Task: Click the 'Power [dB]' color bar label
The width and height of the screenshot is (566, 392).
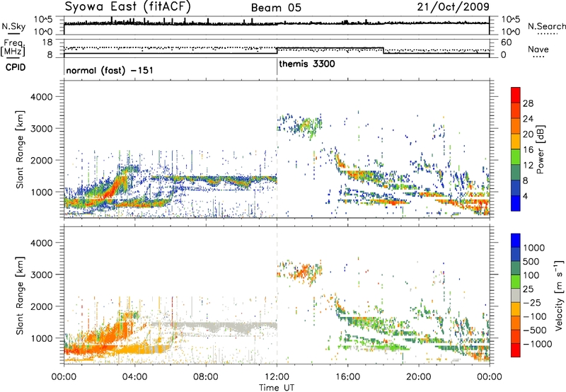Action: click(x=541, y=149)
